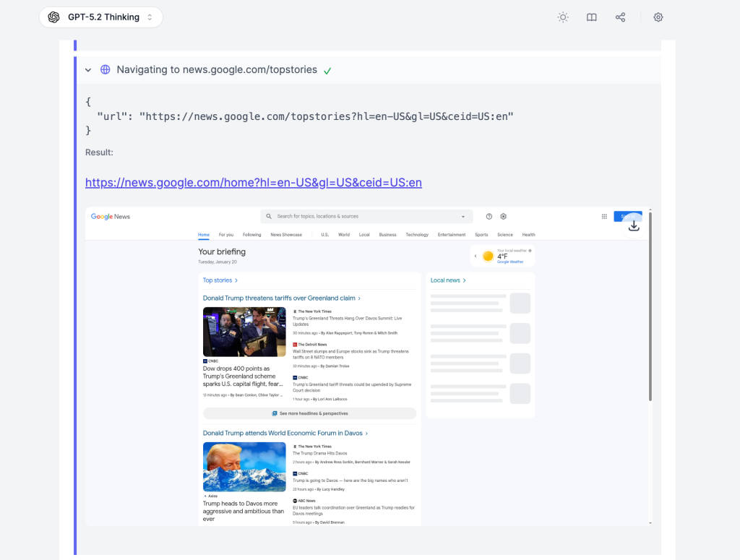Expand the Google News search options arrow

[x=463, y=216]
